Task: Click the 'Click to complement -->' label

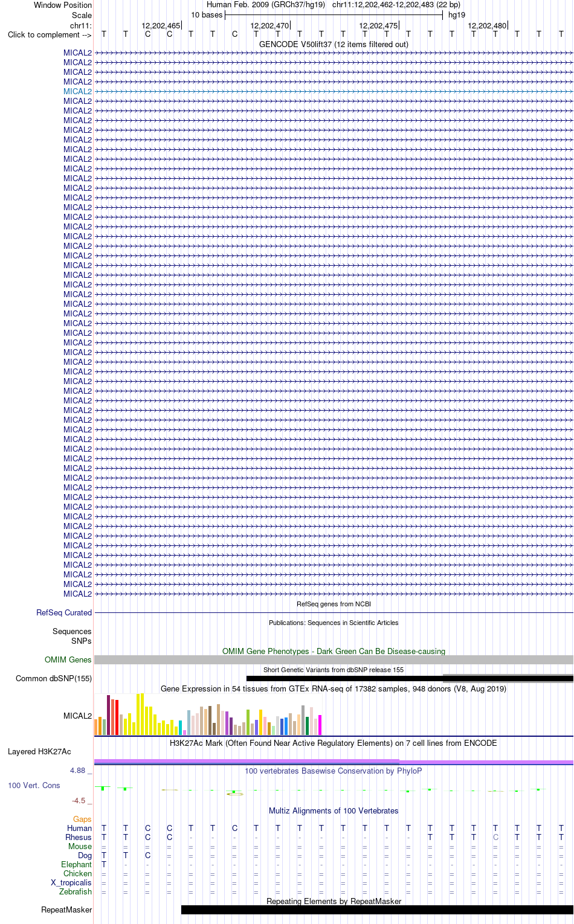Action: [x=50, y=34]
